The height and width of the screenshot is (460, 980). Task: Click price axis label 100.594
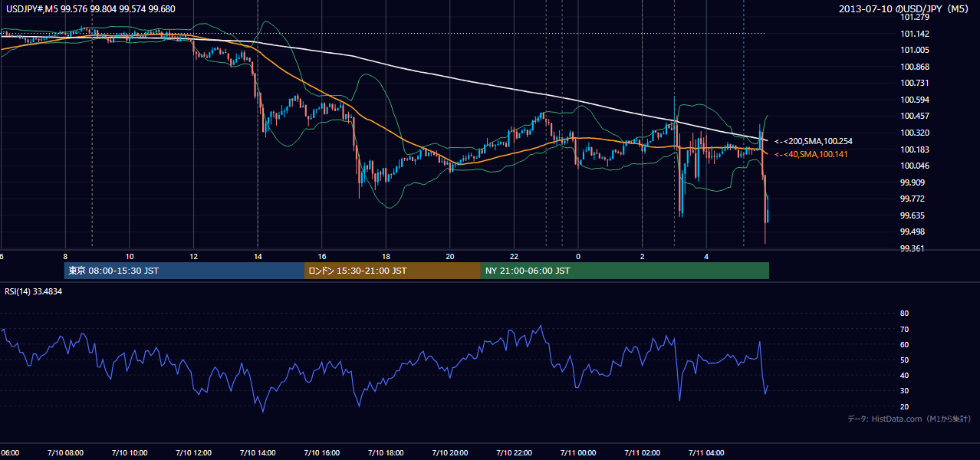pyautogui.click(x=916, y=100)
